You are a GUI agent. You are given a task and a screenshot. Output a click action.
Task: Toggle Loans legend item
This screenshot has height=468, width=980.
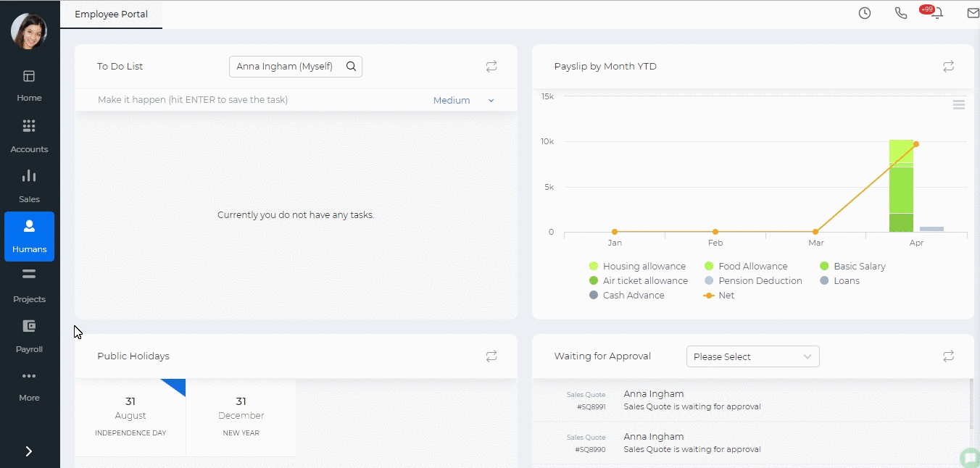pos(839,280)
